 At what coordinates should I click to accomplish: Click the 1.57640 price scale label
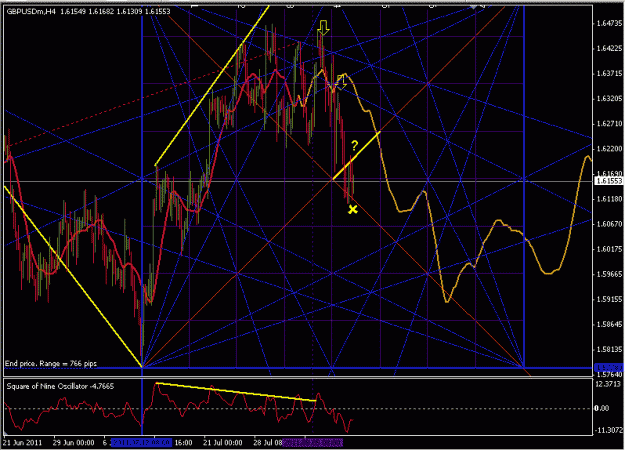609,375
